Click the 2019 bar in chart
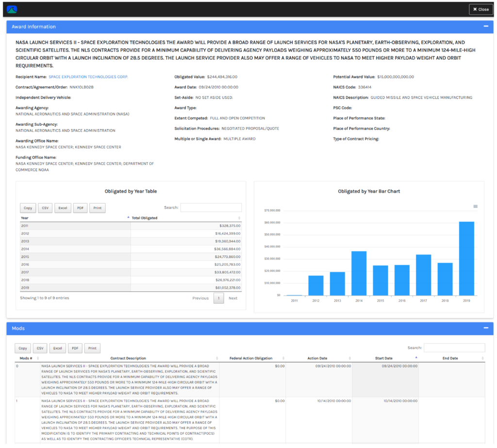The height and width of the screenshot is (448, 497). [x=466, y=258]
